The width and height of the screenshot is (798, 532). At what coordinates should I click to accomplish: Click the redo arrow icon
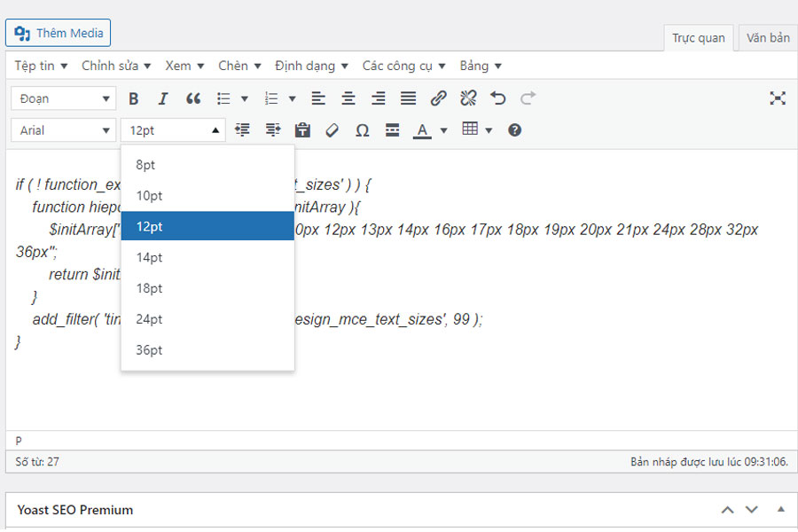(528, 98)
